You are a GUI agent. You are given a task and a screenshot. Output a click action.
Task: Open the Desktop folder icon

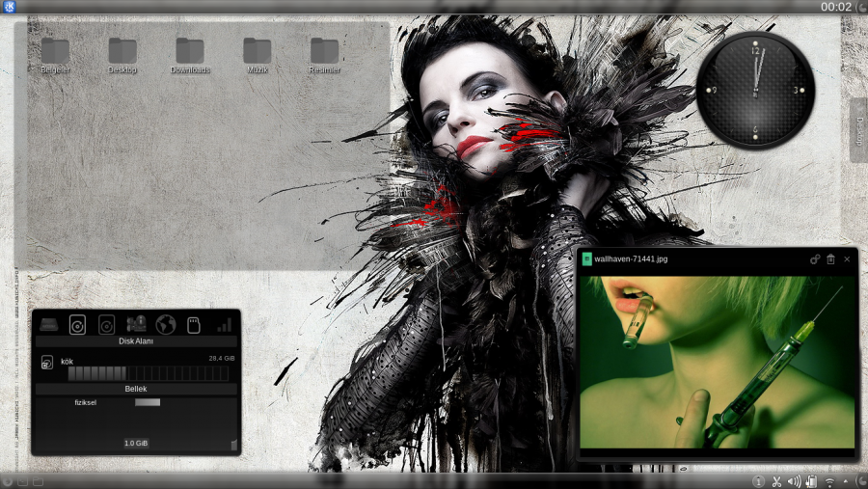[x=122, y=55]
